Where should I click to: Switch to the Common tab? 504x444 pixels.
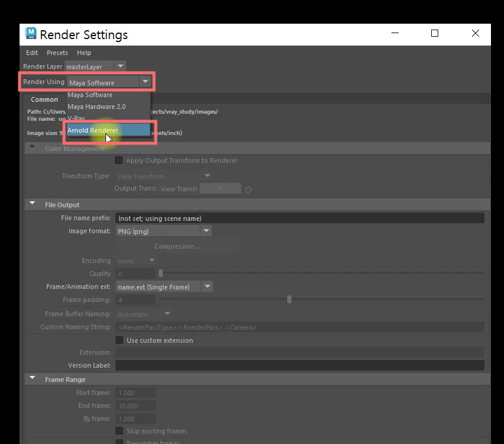(44, 99)
